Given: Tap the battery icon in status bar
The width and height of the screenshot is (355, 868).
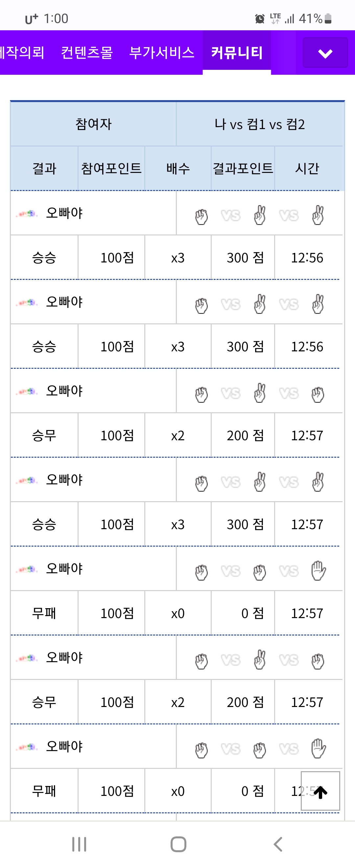Looking at the screenshot, I should coord(328,19).
